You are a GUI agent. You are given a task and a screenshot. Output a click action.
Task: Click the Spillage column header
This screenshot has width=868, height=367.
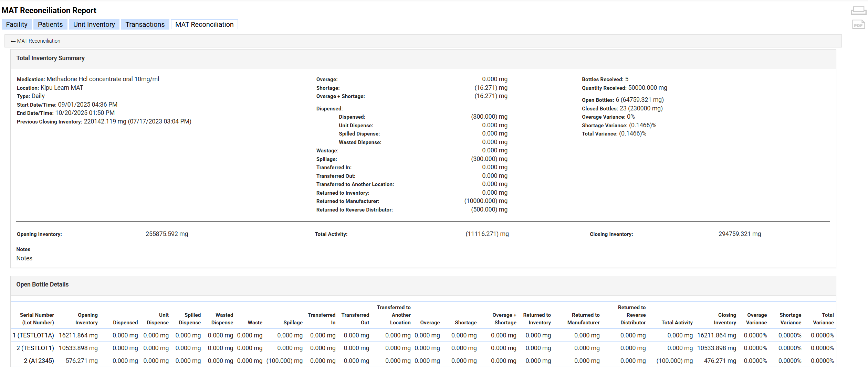293,322
